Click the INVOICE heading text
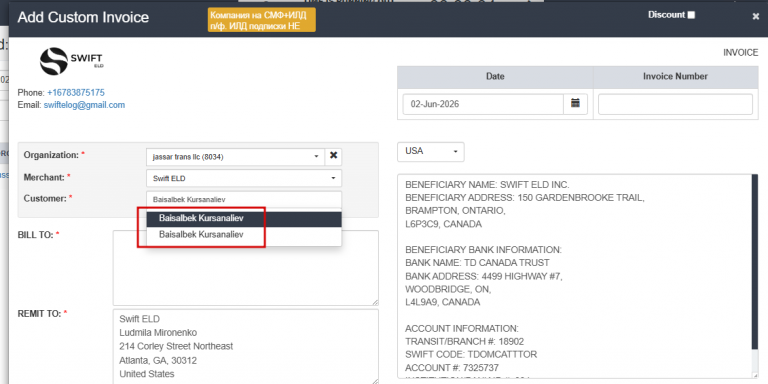Viewport: 768px width, 384px height. (740, 52)
